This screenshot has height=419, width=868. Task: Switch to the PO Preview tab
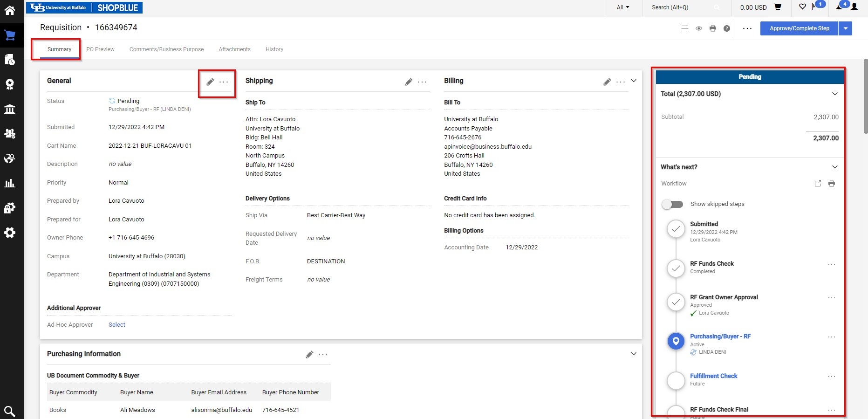pos(100,49)
